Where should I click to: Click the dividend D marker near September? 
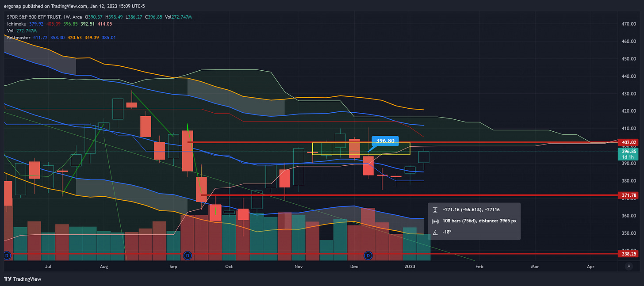point(188,255)
